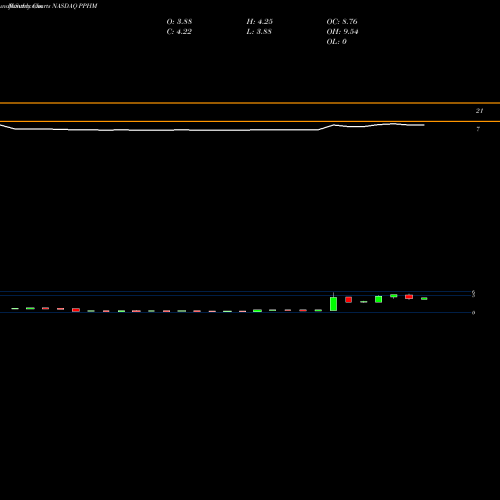Click the red candle right after the tallest green candle
500x500 pixels.
coord(349,300)
